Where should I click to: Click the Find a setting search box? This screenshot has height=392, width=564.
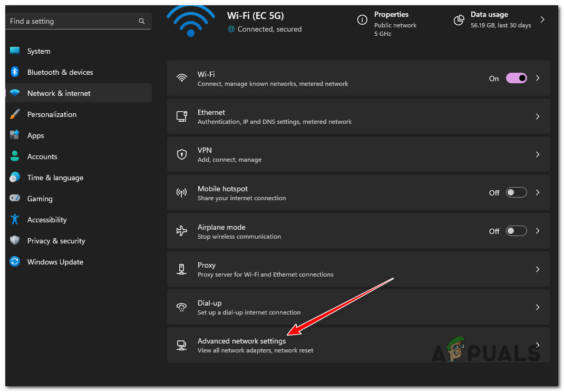[79, 21]
